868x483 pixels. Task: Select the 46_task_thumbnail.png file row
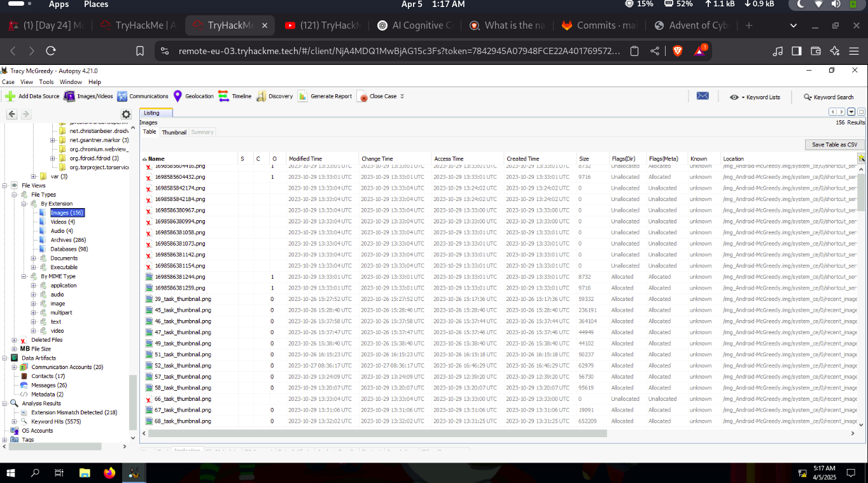point(183,321)
